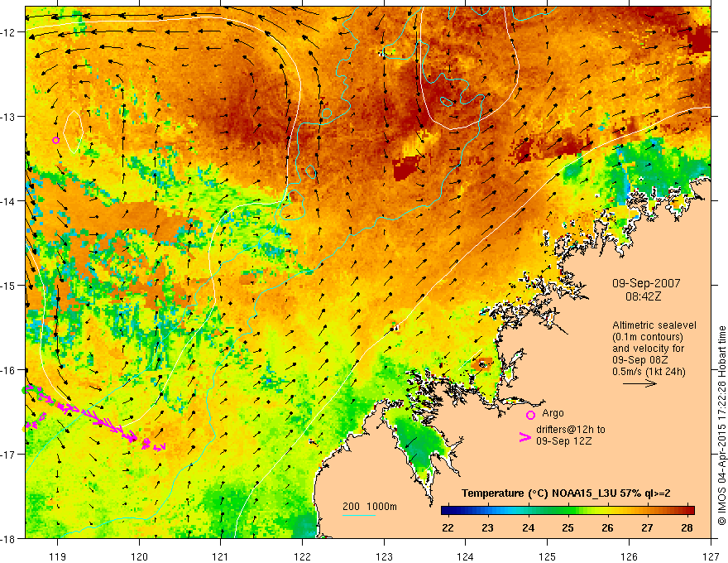The width and height of the screenshot is (728, 563).
Task: Click longitude axis label 127
Action: click(711, 556)
